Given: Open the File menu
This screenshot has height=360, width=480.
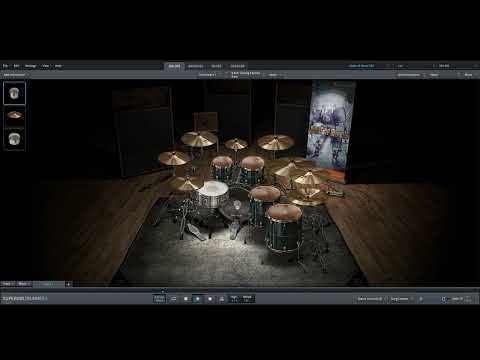Looking at the screenshot, I should click(5, 66).
